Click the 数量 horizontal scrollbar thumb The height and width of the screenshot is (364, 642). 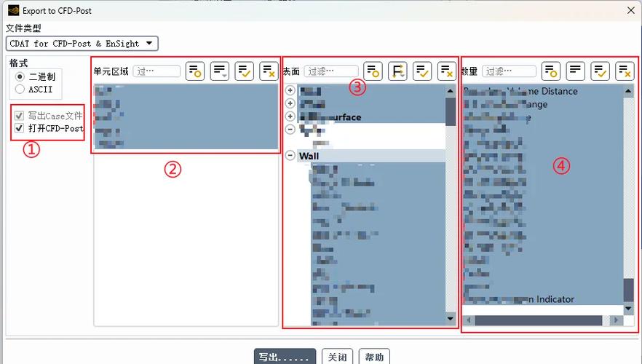pos(539,320)
